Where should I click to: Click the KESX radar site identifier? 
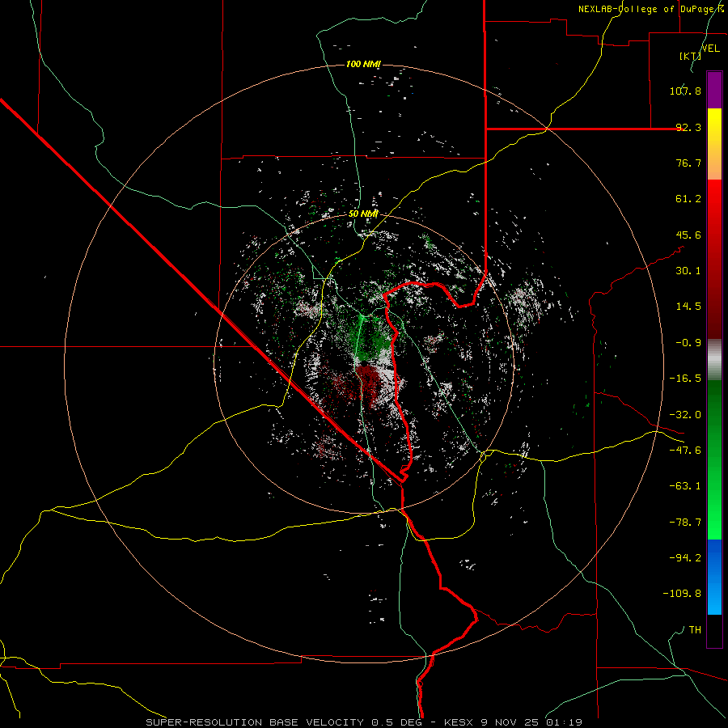(x=459, y=722)
